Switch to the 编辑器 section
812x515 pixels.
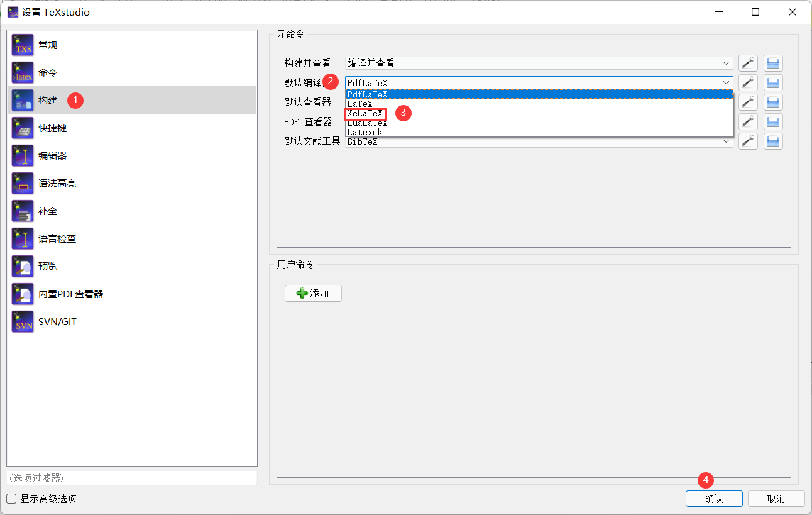(53, 155)
